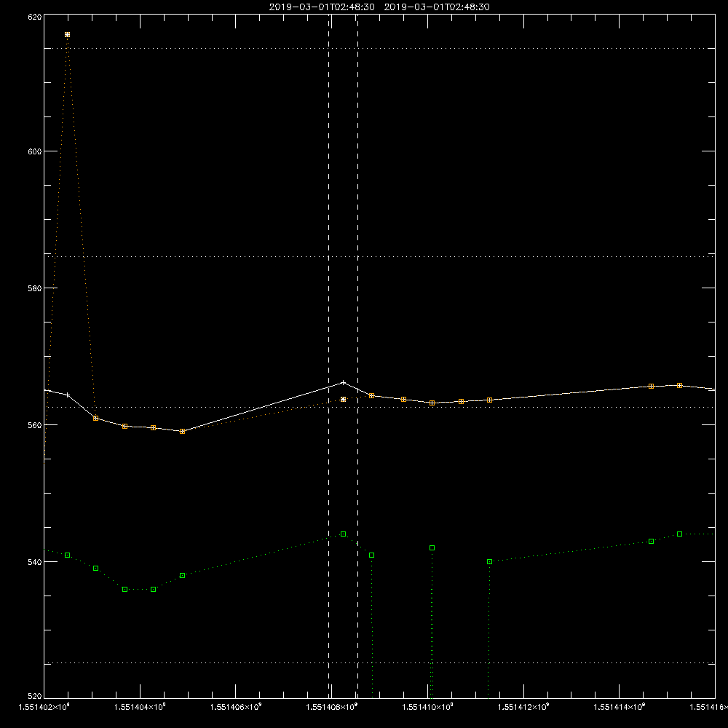Select green marker at 540 starting the rising segment
This screenshot has width=728, height=728.
click(489, 562)
